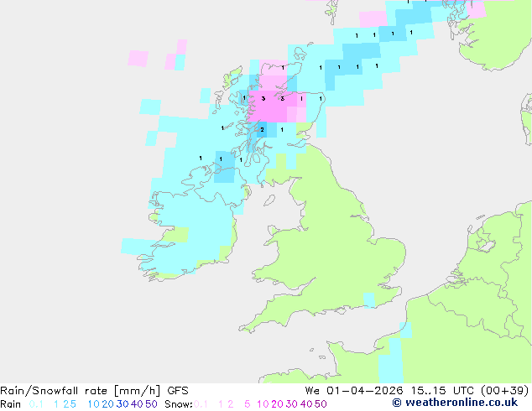Select the Snow 0.1 legend value
Image resolution: width=532 pixels, height=411 pixels.
coord(201,404)
